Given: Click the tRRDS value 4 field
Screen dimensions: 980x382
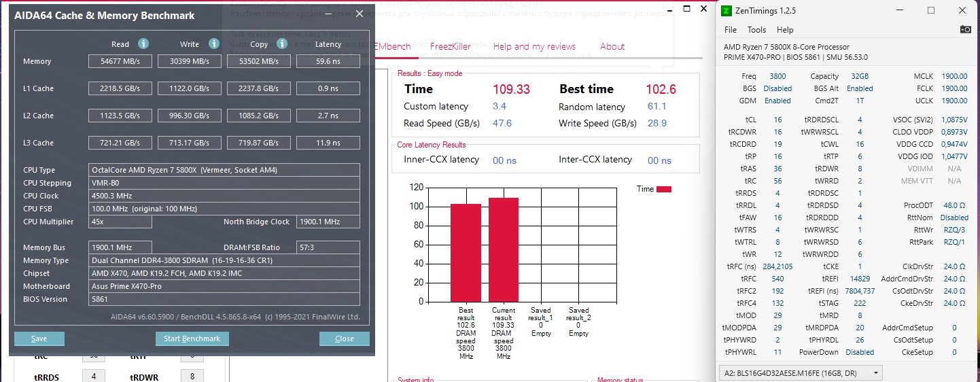Looking at the screenshot, I should [94, 376].
